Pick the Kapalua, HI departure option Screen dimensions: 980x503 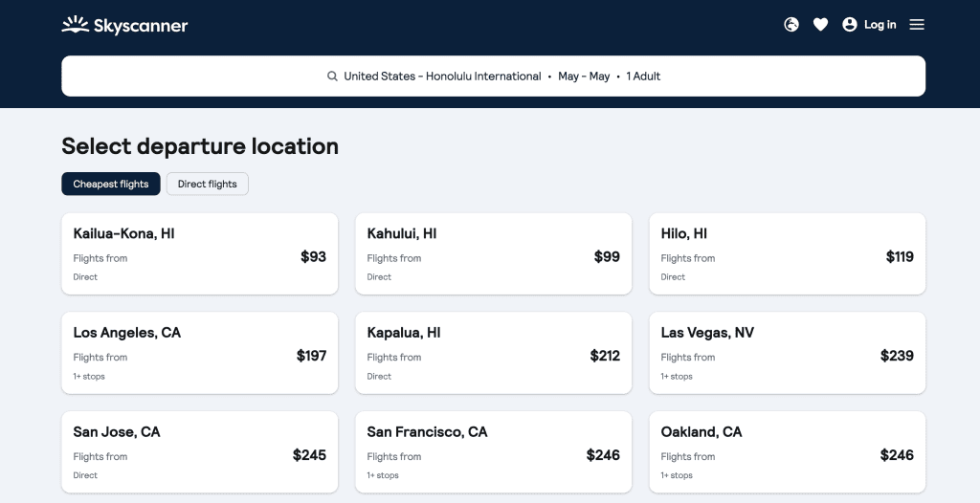coord(493,353)
